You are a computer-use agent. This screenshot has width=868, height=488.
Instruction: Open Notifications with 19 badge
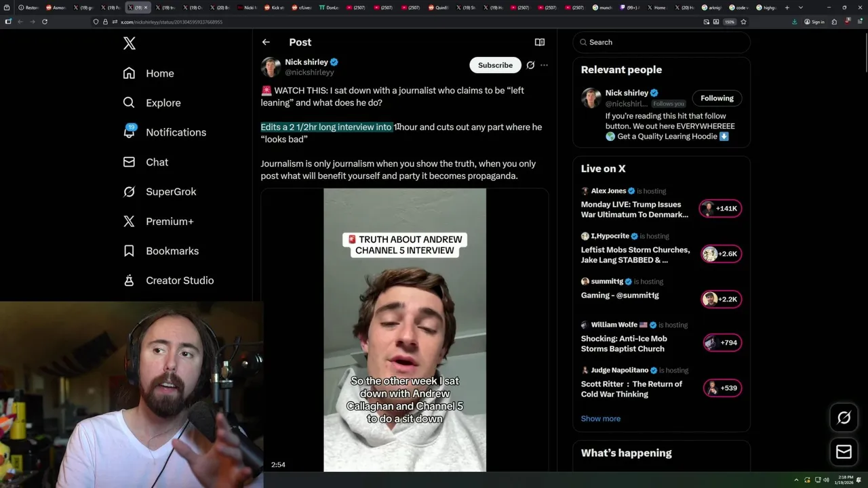click(x=164, y=132)
